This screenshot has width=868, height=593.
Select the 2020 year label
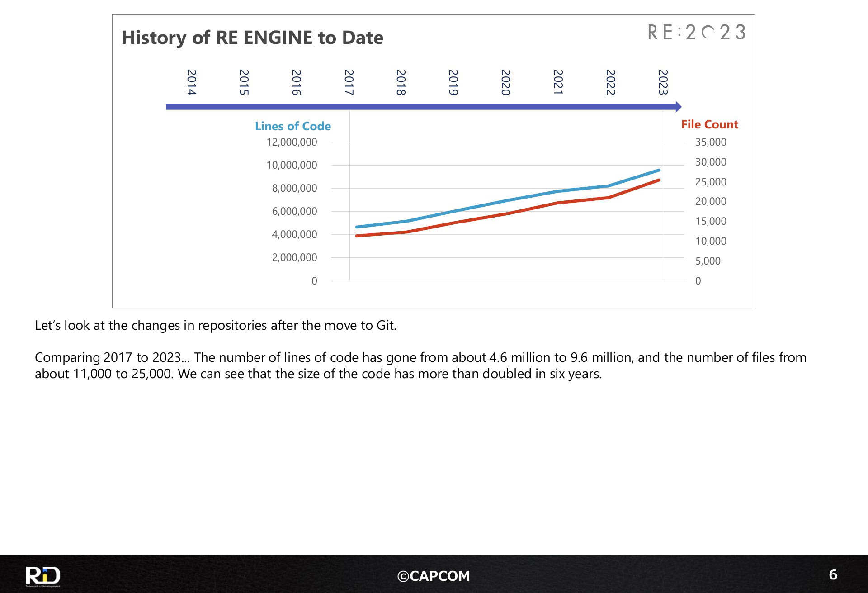[505, 82]
